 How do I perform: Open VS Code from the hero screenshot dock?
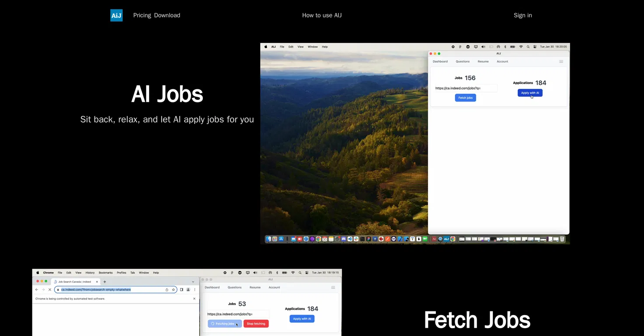[x=350, y=239]
